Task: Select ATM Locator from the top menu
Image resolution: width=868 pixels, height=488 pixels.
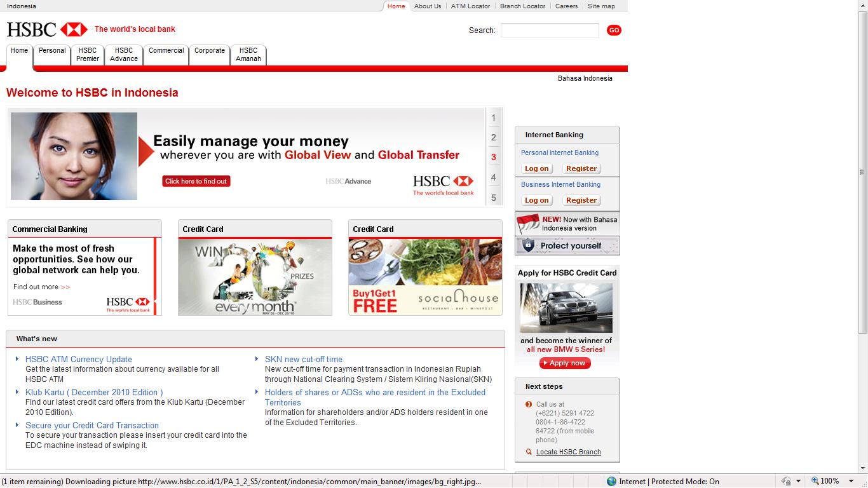Action: coord(470,6)
